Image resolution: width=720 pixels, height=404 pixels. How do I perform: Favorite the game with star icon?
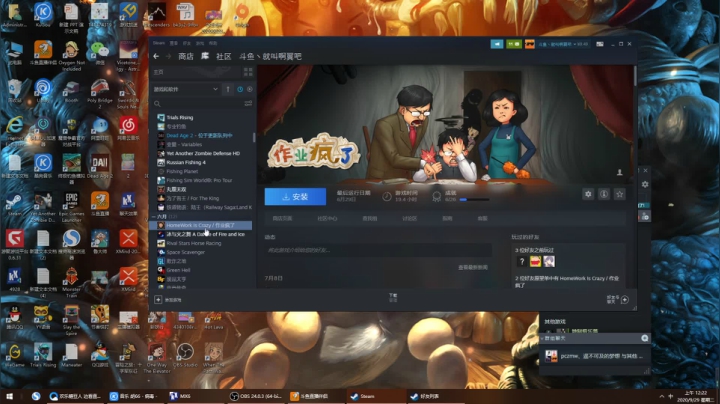tap(619, 194)
